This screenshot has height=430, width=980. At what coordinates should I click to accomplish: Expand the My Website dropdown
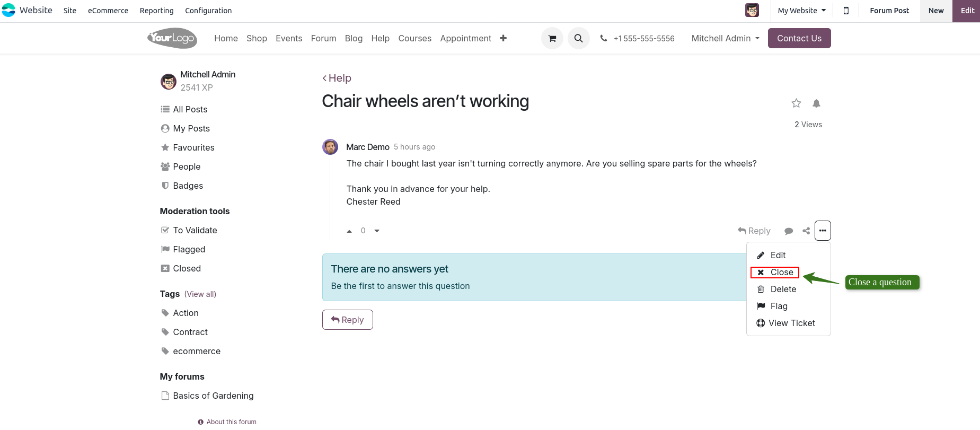(801, 11)
